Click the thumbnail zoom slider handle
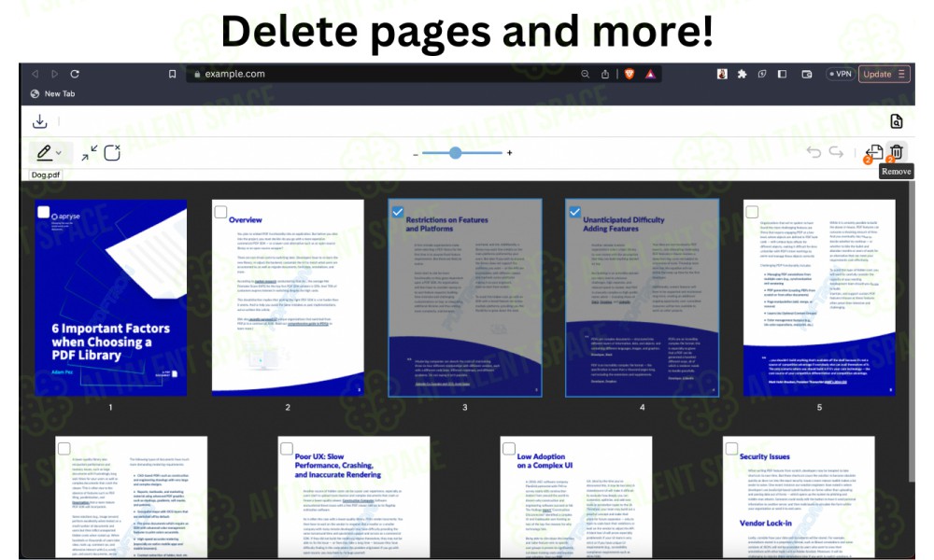 point(455,153)
